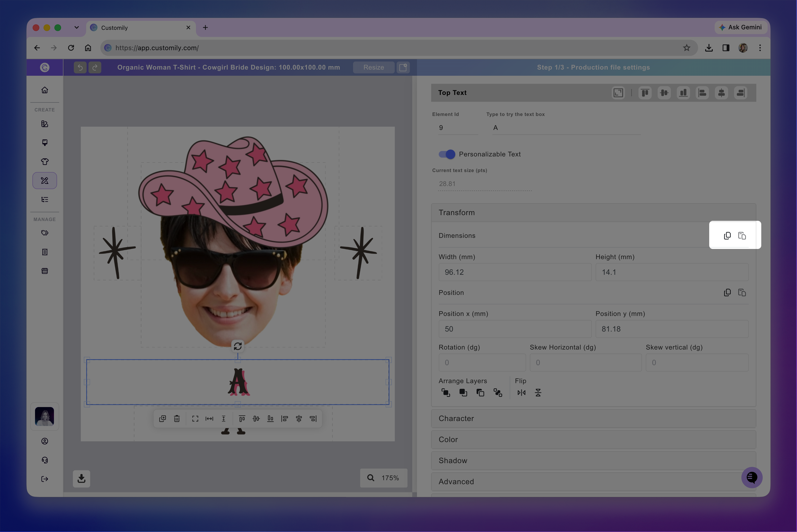Toggle the Personalizable Text switch

(447, 154)
